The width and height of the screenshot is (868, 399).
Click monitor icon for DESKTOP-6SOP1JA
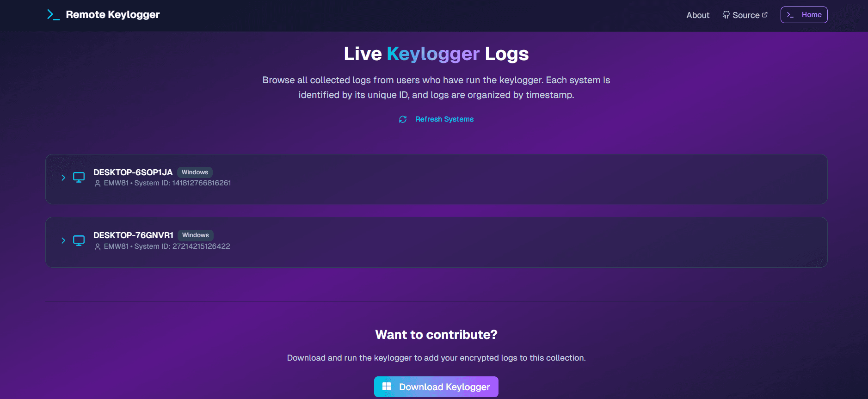(x=79, y=178)
